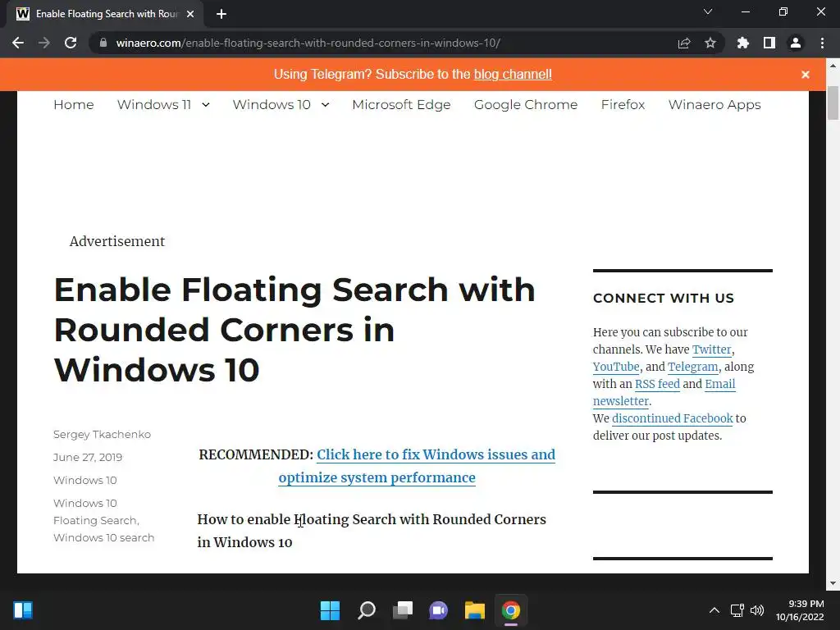
Task: Open taskbar Search magnifier
Action: pyautogui.click(x=367, y=610)
